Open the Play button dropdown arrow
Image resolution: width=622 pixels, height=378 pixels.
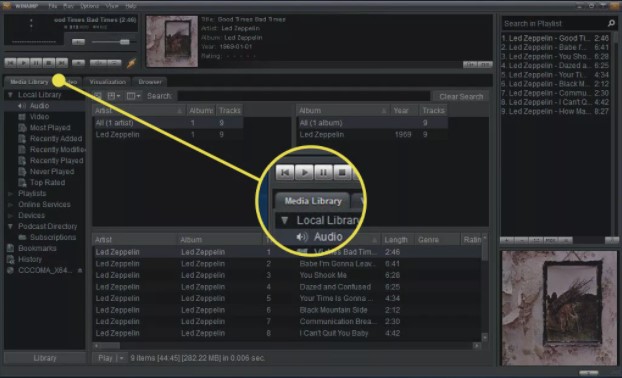[122, 358]
